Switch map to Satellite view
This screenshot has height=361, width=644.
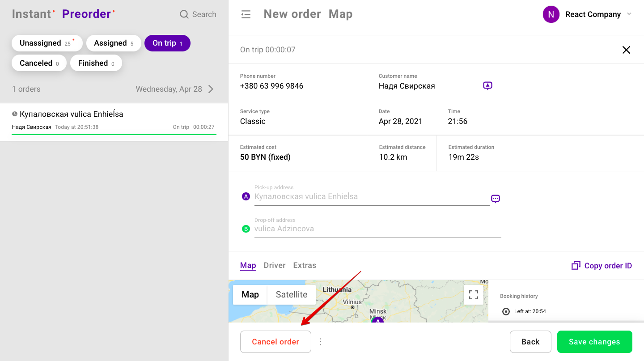(x=291, y=294)
